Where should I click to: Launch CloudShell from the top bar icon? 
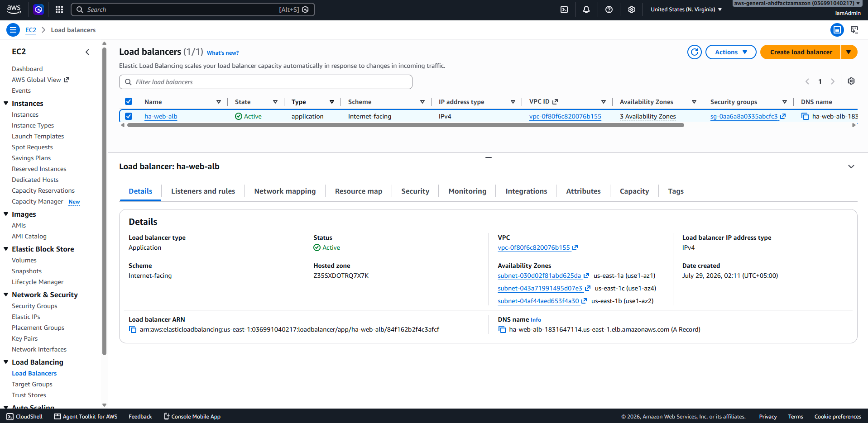pos(564,10)
